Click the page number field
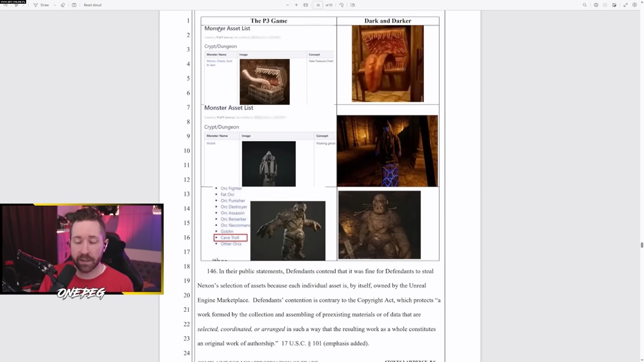The image size is (644, 362). (x=318, y=5)
